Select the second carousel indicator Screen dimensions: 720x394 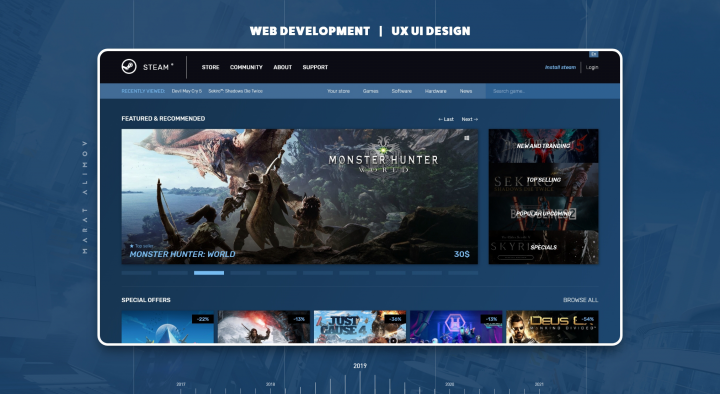(173, 273)
